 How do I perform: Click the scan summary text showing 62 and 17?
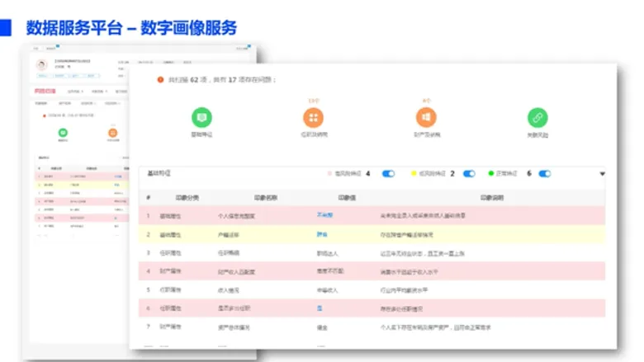tap(222, 79)
